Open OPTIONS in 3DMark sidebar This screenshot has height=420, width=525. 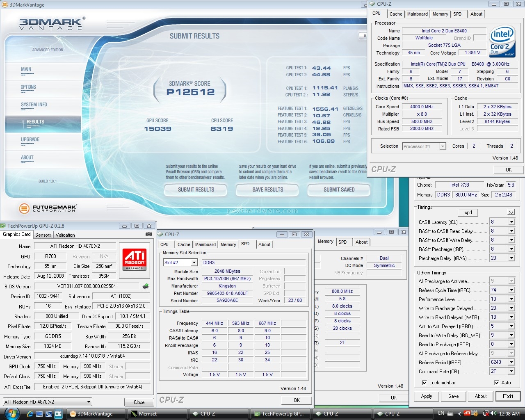tap(28, 87)
